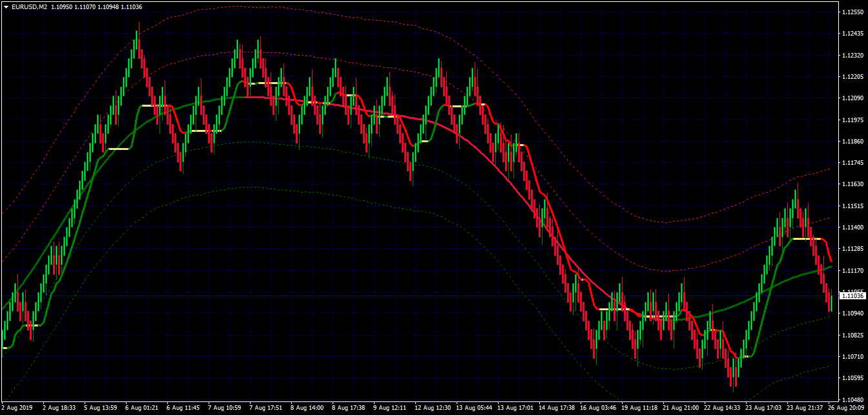
Task: Click the 1.12550 price scale label
Action: [852, 12]
